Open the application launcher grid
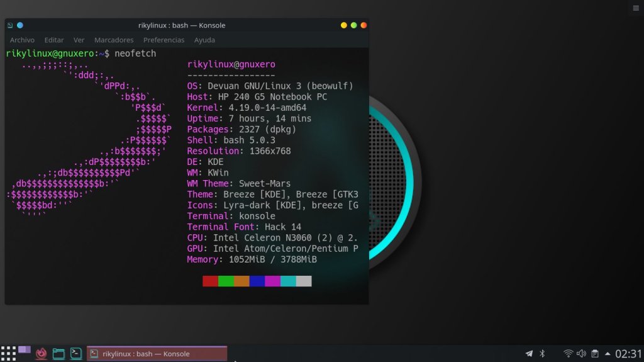 [8, 353]
